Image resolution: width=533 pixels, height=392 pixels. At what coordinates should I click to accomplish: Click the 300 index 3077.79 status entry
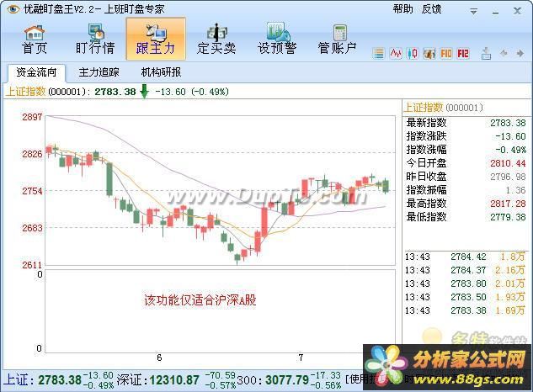[x=290, y=380]
